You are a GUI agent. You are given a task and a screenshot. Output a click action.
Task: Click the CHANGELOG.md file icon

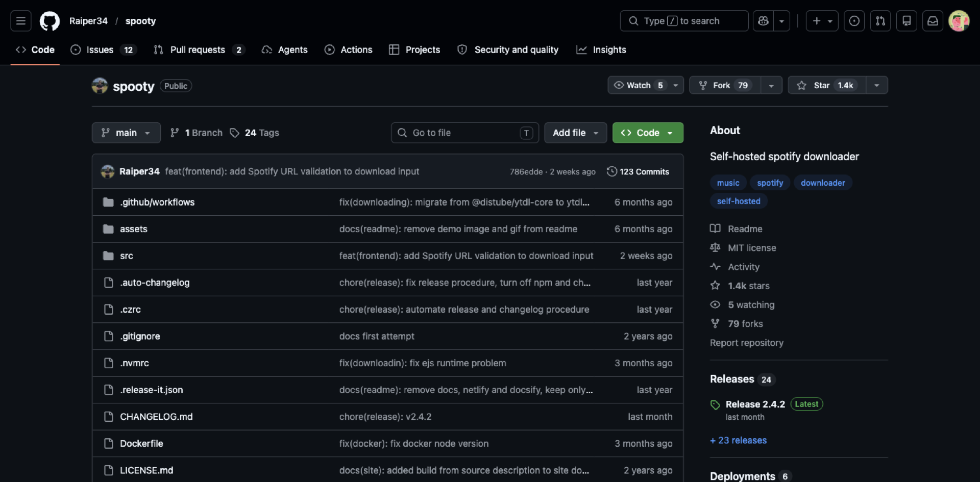click(108, 417)
